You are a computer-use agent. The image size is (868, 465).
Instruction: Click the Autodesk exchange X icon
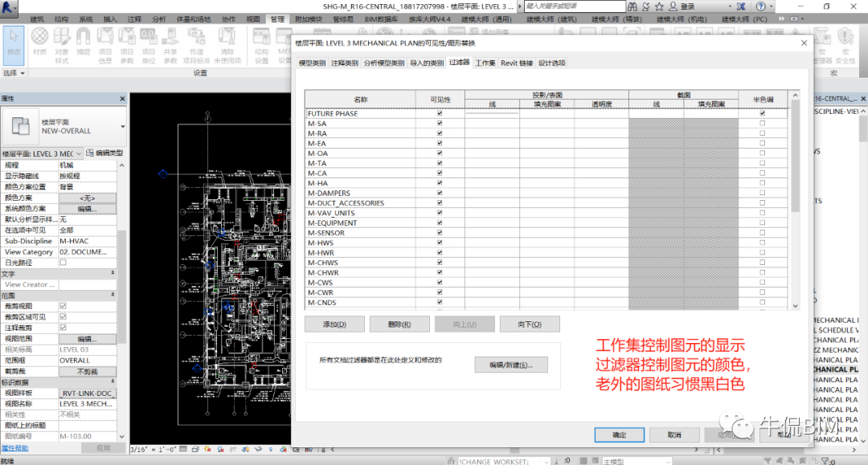point(741,6)
